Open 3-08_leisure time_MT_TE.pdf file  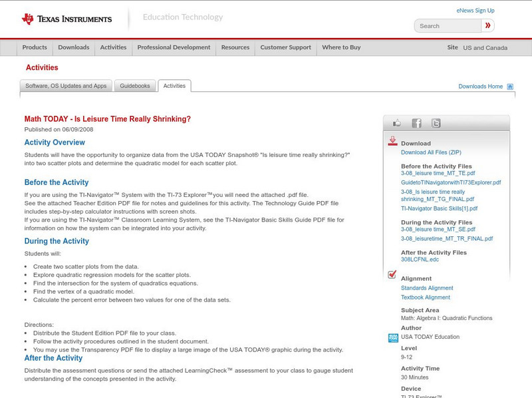pos(438,173)
